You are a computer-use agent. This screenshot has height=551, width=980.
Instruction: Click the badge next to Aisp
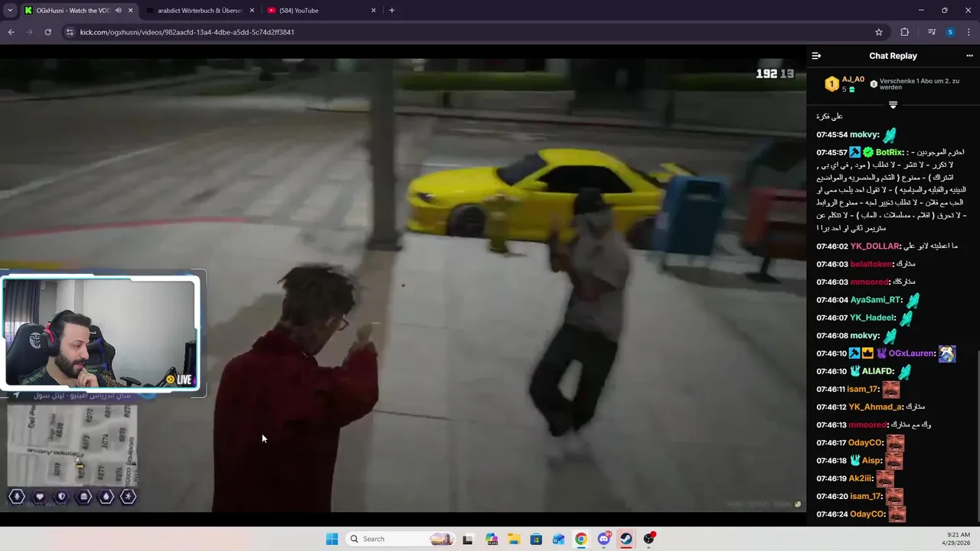tap(854, 461)
